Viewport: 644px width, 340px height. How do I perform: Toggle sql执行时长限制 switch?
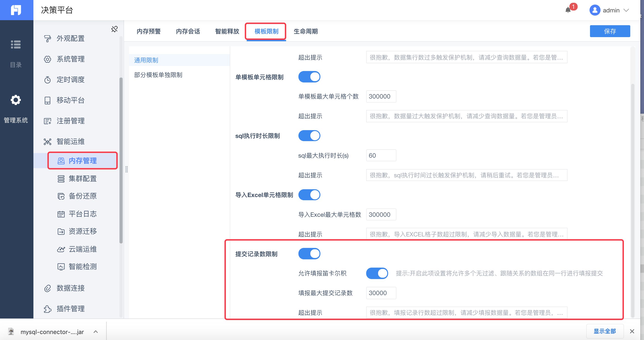tap(309, 136)
